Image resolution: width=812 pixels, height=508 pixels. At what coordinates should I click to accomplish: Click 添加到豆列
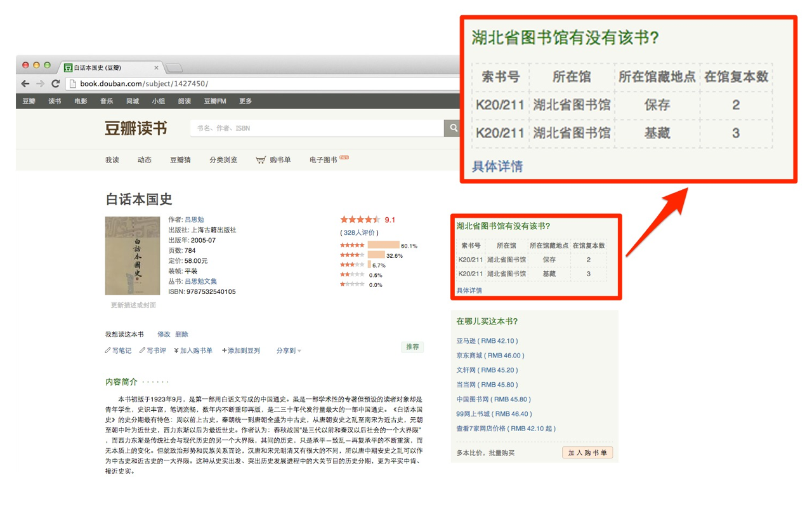[x=244, y=351]
